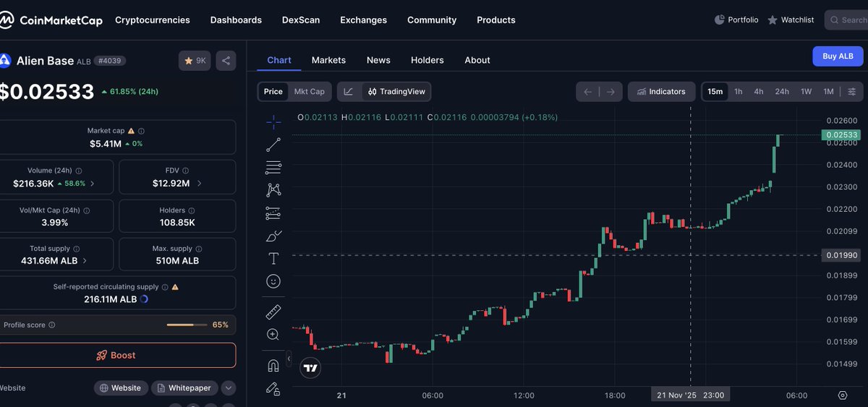This screenshot has height=407, width=868.
Task: Click the undo arrow button
Action: tap(588, 92)
